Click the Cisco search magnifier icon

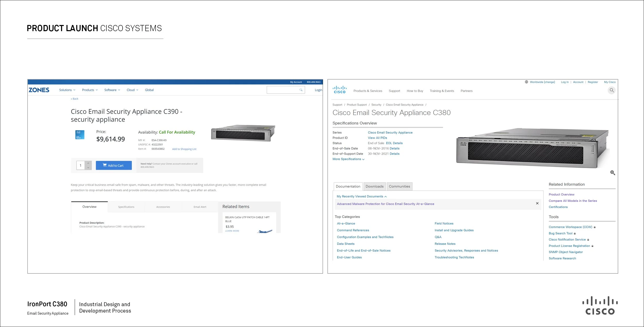click(612, 90)
